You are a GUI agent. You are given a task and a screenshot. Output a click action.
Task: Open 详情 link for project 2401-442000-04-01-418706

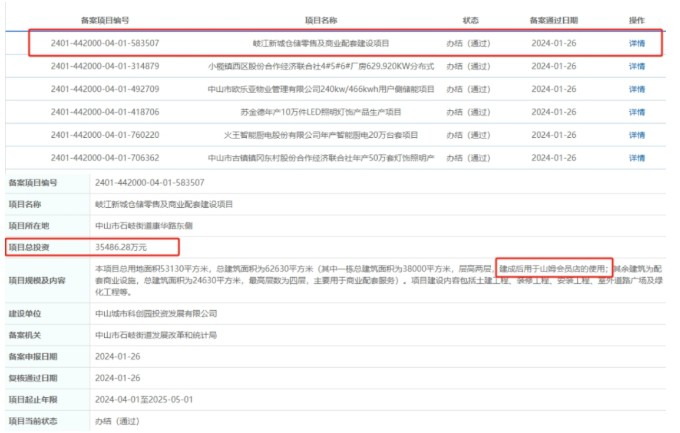(636, 112)
